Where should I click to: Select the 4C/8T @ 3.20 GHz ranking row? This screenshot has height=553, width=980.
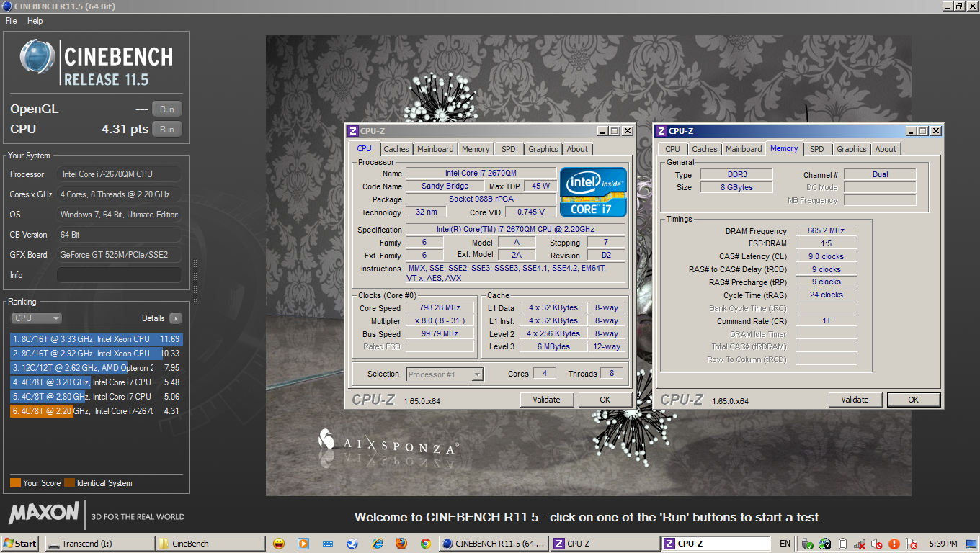coord(97,382)
